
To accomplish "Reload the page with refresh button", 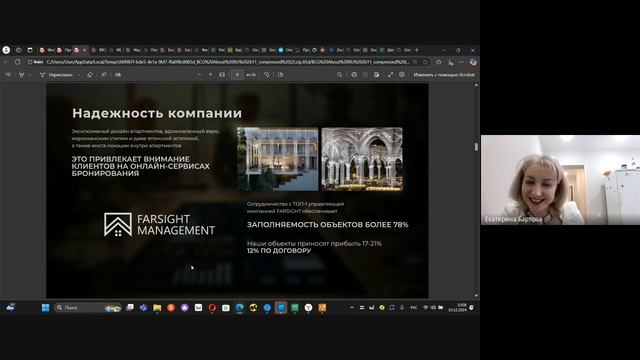I will click(x=18, y=62).
